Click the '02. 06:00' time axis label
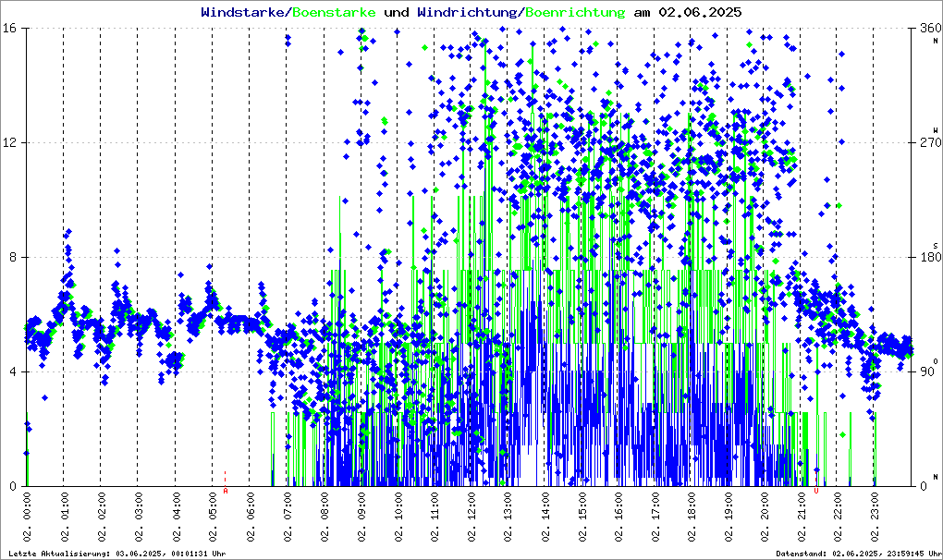Screen dimensions: 943x560 (250, 517)
